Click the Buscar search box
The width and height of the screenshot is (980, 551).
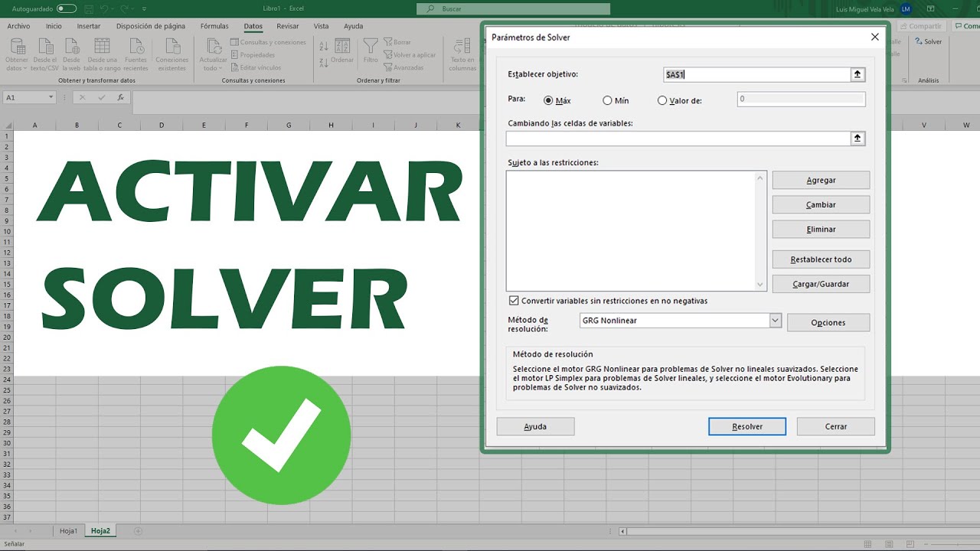(514, 8)
